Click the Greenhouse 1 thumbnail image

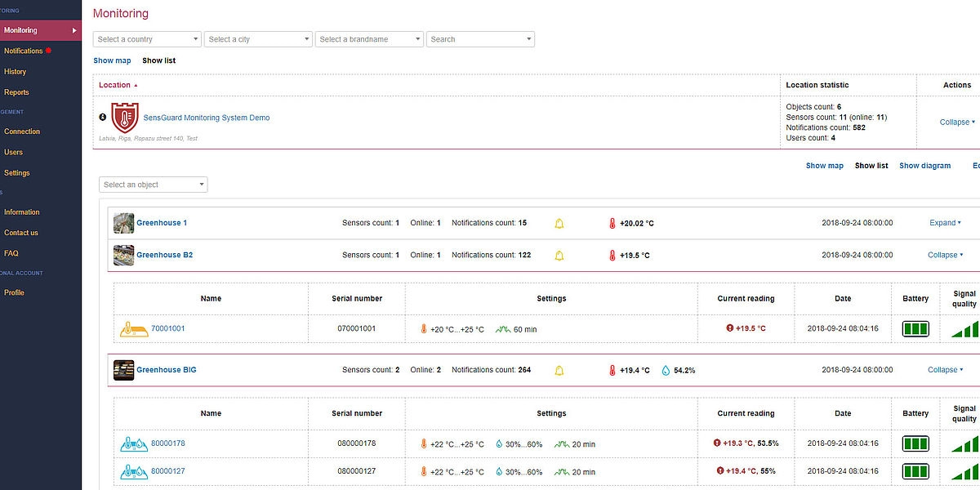pyautogui.click(x=123, y=223)
